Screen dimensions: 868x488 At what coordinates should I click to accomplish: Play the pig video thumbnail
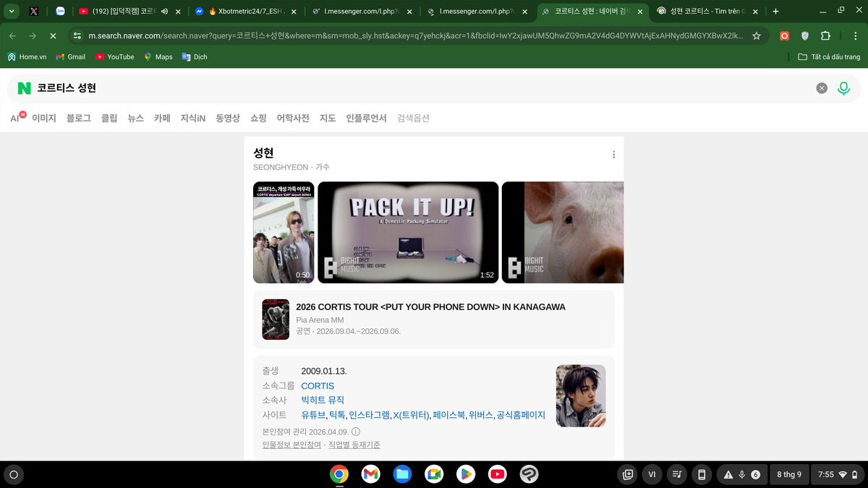tap(563, 232)
